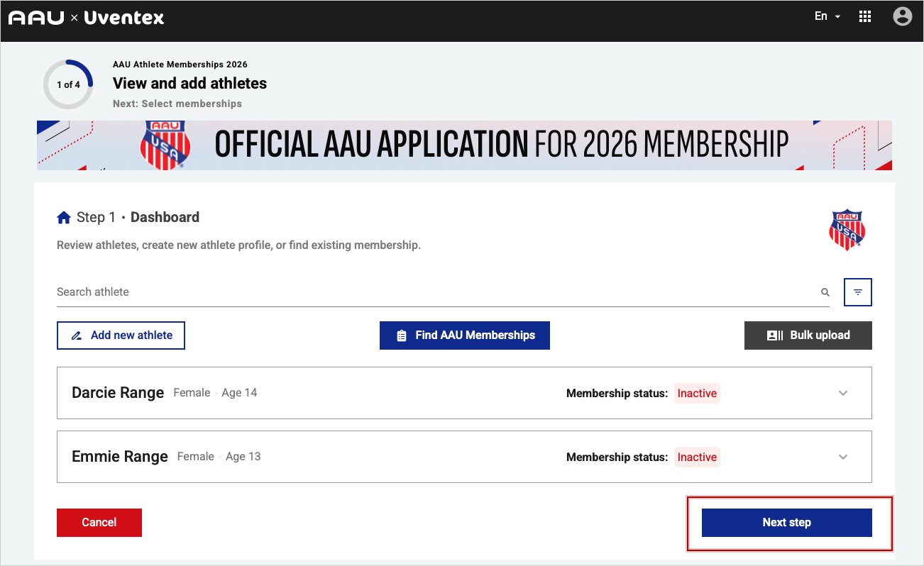924x566 pixels.
Task: Click the Find AAU Memberships button
Action: point(465,335)
